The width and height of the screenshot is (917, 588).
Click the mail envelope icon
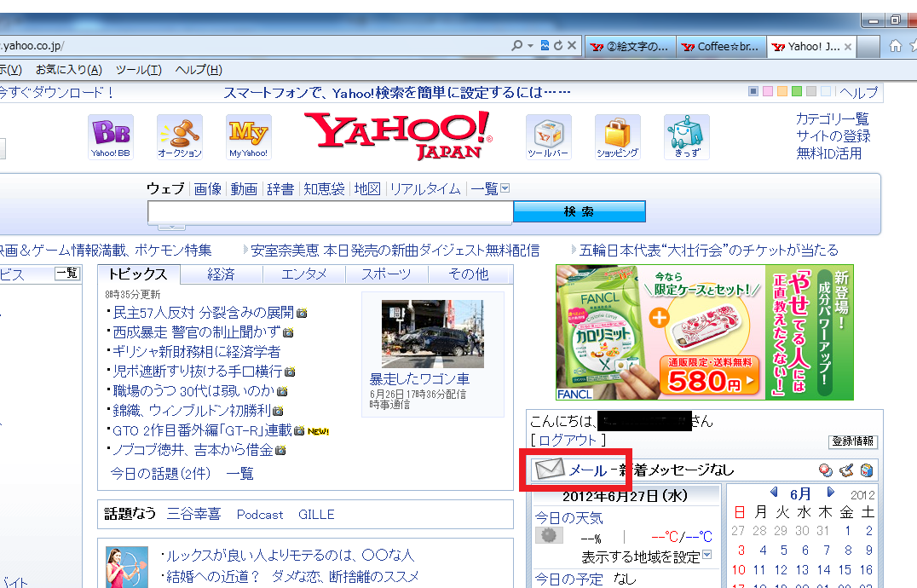pos(549,470)
